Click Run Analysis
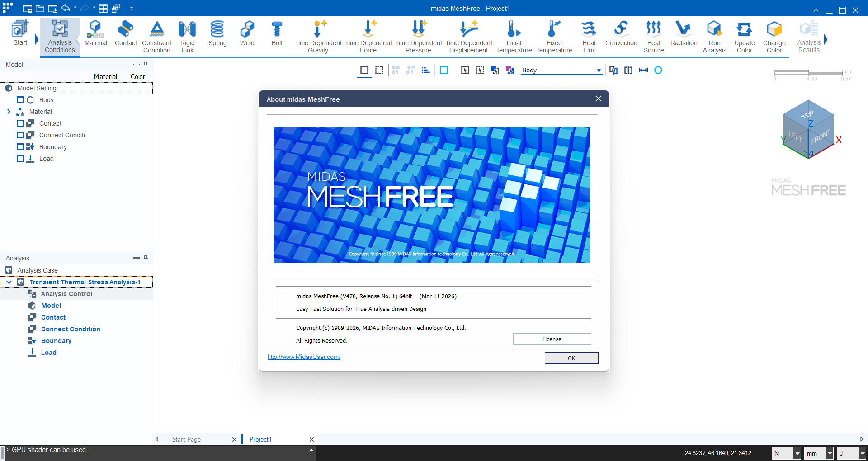Viewport: 868px width, 461px height. point(714,37)
